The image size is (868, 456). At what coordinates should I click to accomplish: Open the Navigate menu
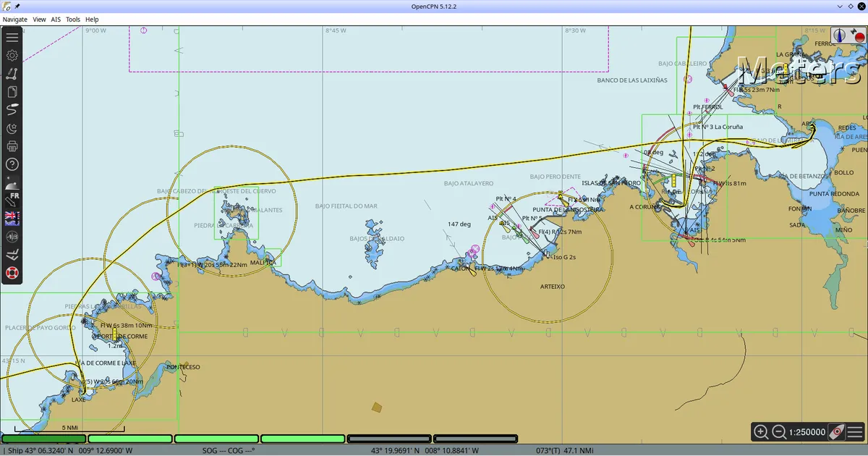point(14,20)
